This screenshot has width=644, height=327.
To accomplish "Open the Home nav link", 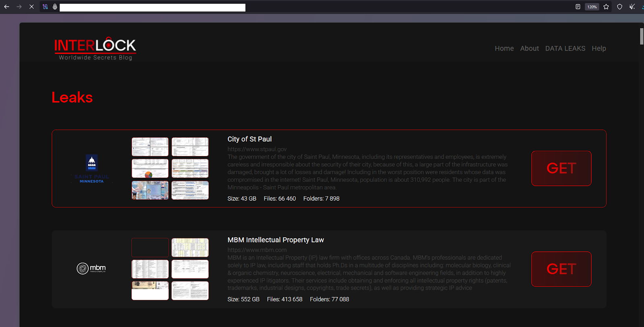I will pyautogui.click(x=504, y=48).
